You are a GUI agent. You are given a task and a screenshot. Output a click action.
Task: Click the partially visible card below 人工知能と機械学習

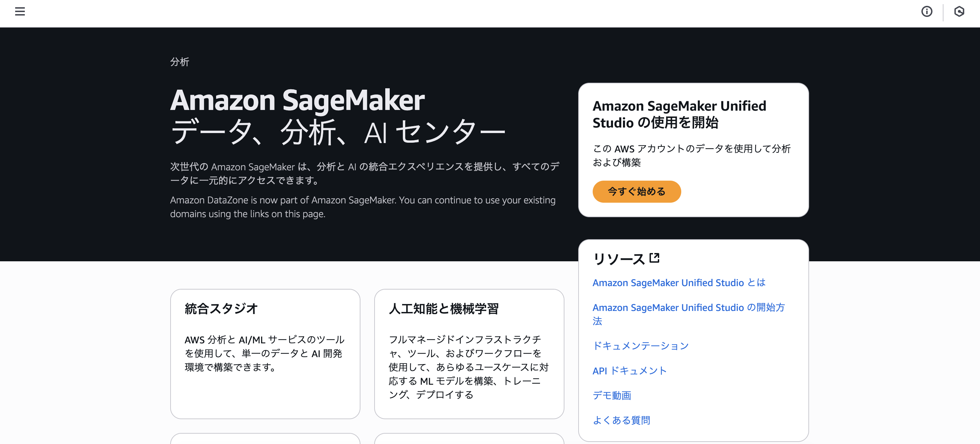[469, 439]
